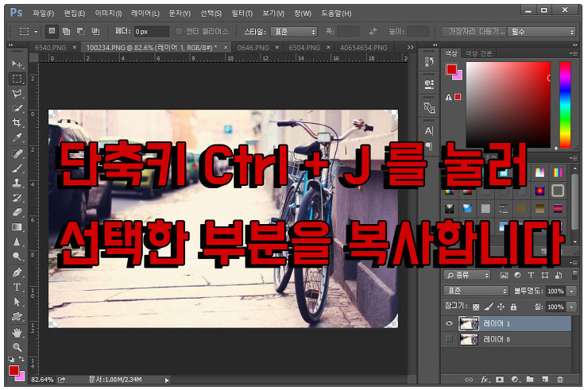Switch to 색상 견본 tab
The height and width of the screenshot is (390, 588).
pos(478,54)
